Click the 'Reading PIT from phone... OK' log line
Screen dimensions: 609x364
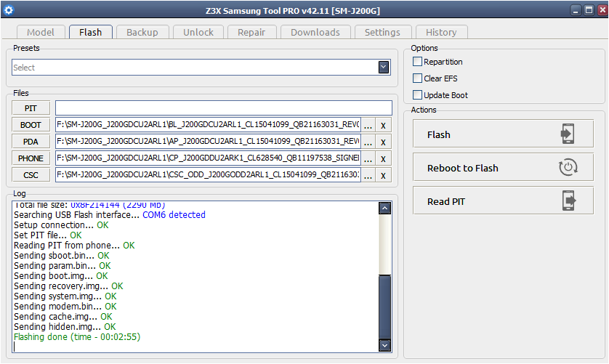click(74, 245)
